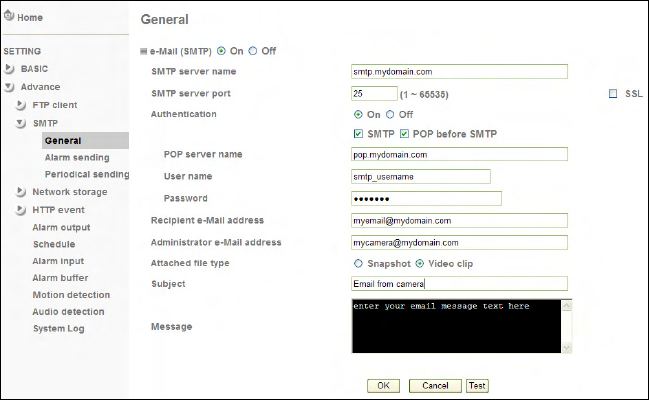The image size is (649, 400).
Task: Select Authentication Off radio button
Action: (390, 114)
